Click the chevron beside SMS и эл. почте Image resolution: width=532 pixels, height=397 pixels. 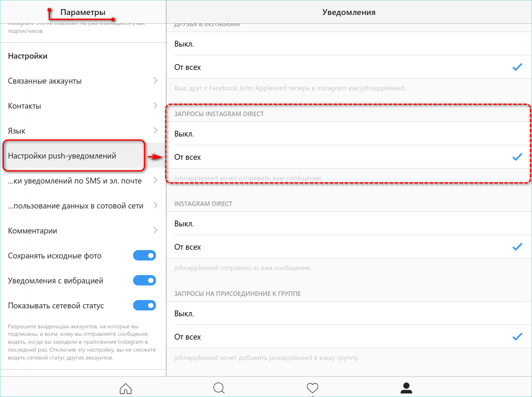(156, 180)
